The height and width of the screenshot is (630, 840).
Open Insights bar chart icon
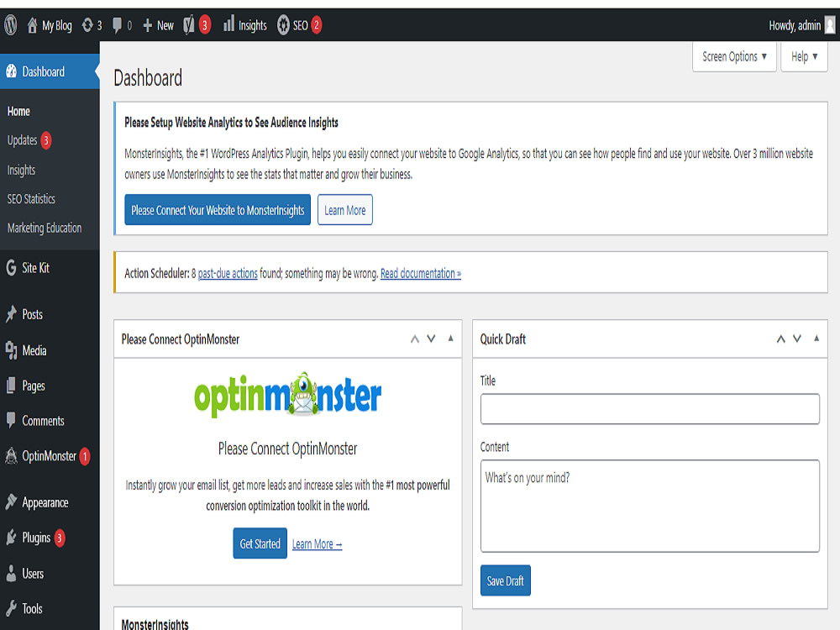[x=228, y=24]
